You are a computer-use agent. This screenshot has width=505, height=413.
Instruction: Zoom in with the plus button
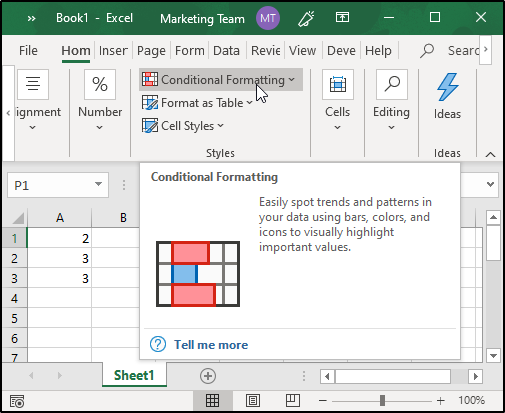coord(441,400)
